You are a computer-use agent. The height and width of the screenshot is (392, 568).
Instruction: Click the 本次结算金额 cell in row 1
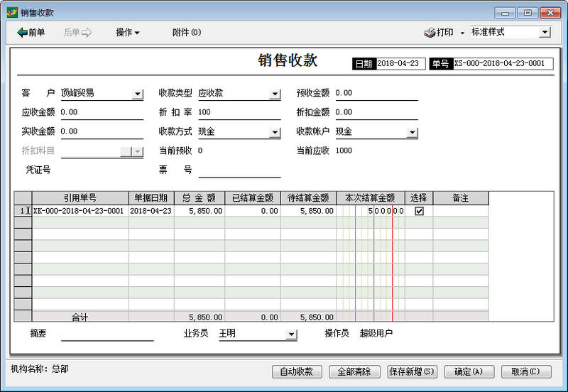tap(370, 211)
